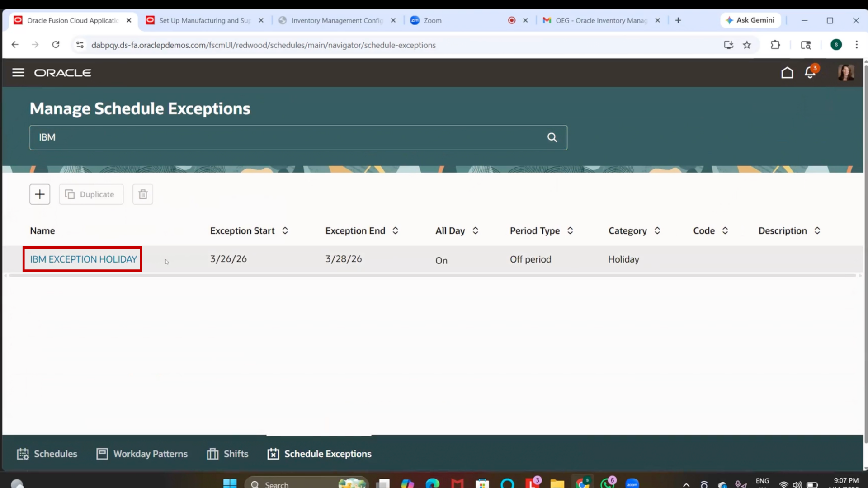
Task: Click the Ask Gemini button
Action: (750, 20)
